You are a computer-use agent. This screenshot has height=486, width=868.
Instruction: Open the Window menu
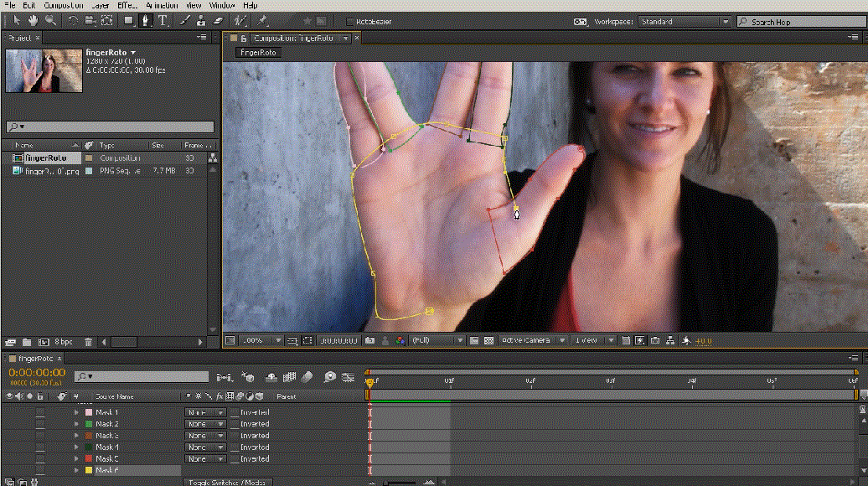(x=222, y=5)
